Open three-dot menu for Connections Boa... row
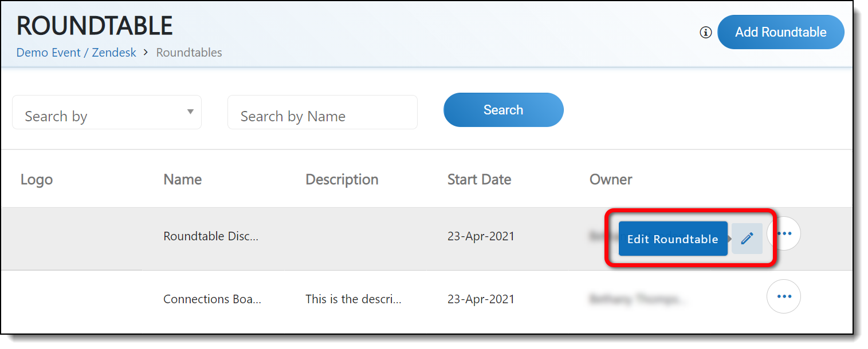 click(783, 296)
